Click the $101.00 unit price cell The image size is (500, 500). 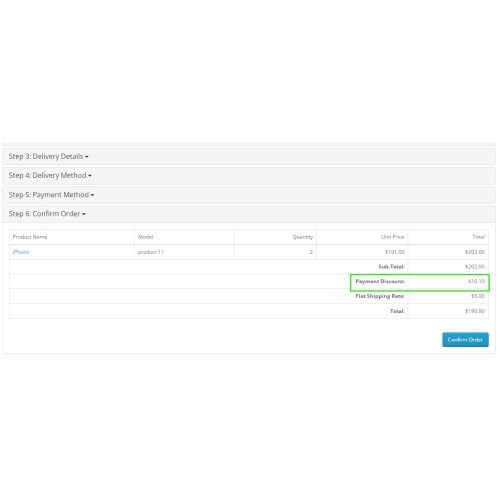coord(395,252)
